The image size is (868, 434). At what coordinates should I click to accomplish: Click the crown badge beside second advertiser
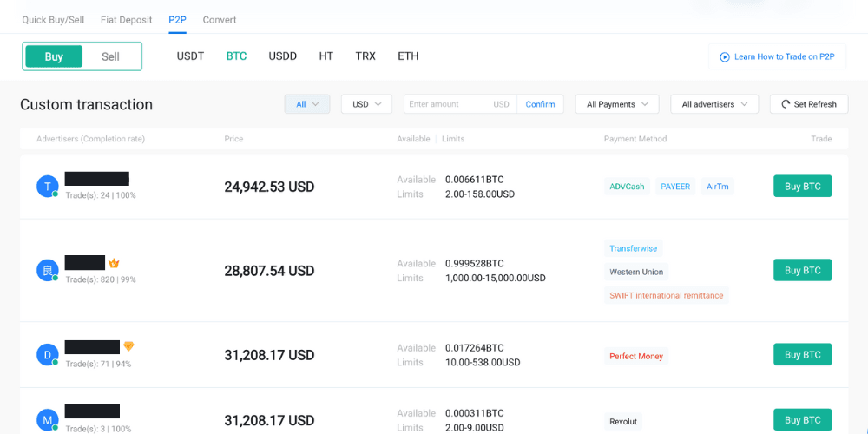(x=114, y=263)
